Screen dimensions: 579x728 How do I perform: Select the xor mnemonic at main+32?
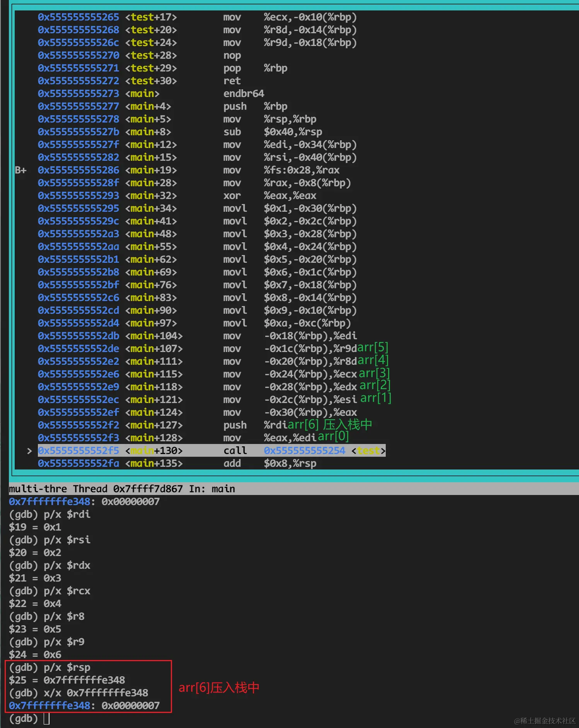tap(232, 196)
